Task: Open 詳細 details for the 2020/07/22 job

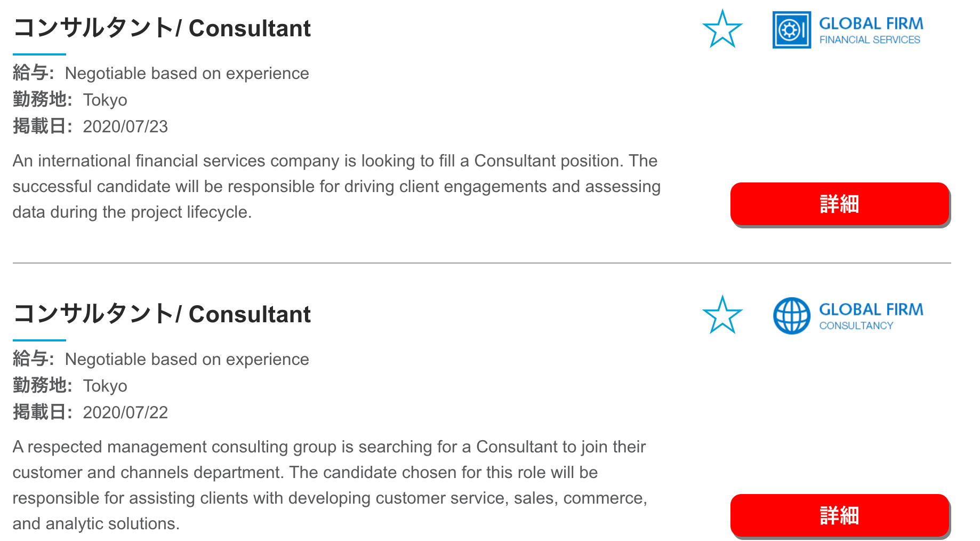Action: (840, 515)
